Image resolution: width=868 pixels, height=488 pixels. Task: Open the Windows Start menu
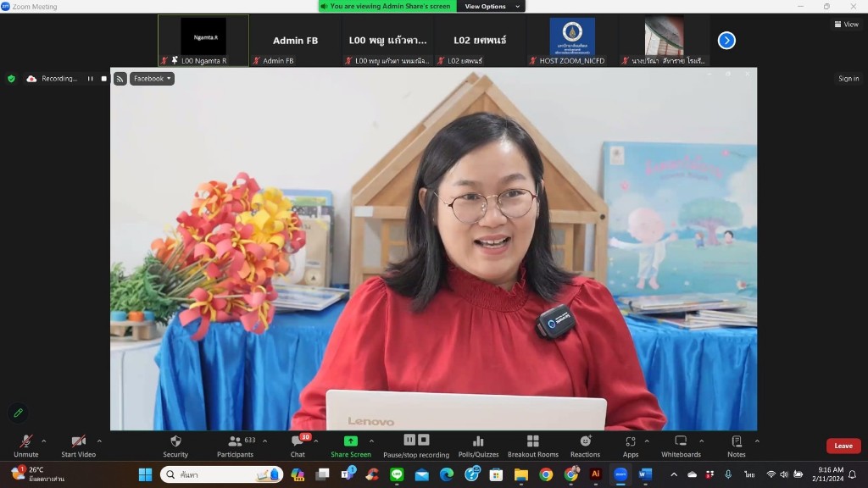(145, 474)
